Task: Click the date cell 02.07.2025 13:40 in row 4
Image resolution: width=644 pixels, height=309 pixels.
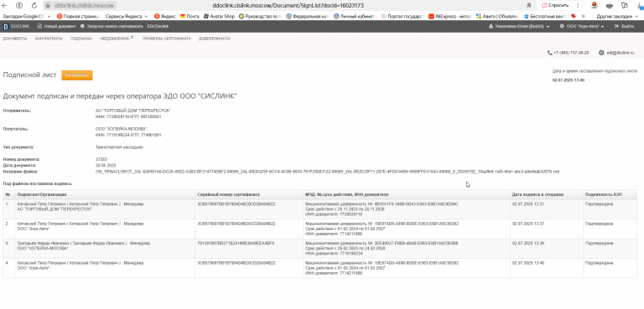Action: (x=547, y=268)
